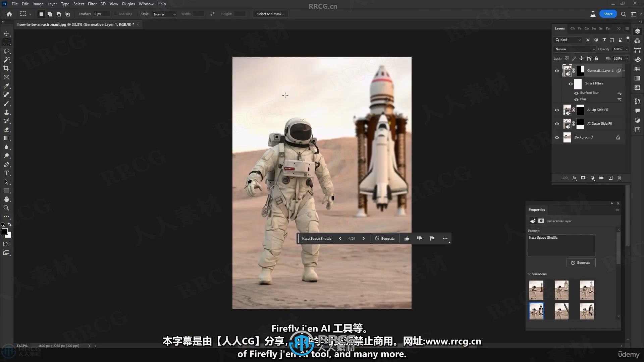
Task: Select the highlighted fourth variation thumbnail
Action: click(x=536, y=311)
